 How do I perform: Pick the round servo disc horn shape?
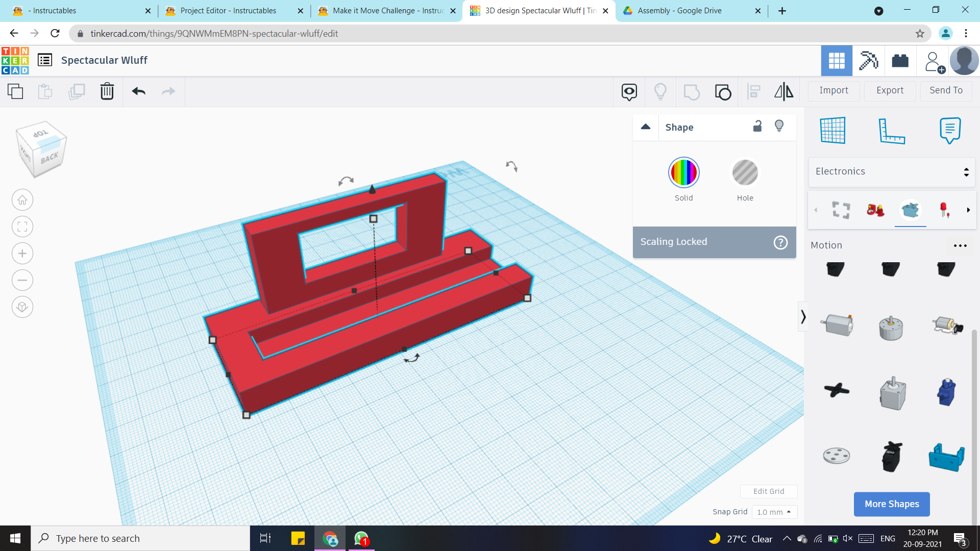click(x=837, y=455)
